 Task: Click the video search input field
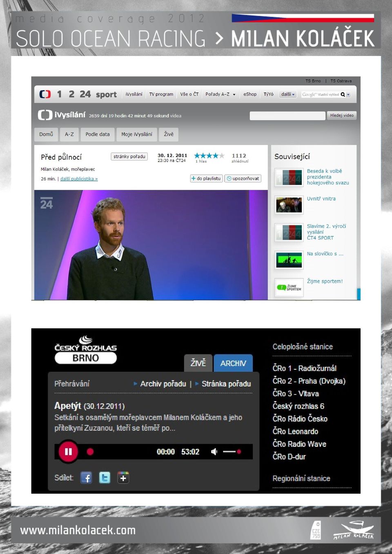(287, 116)
